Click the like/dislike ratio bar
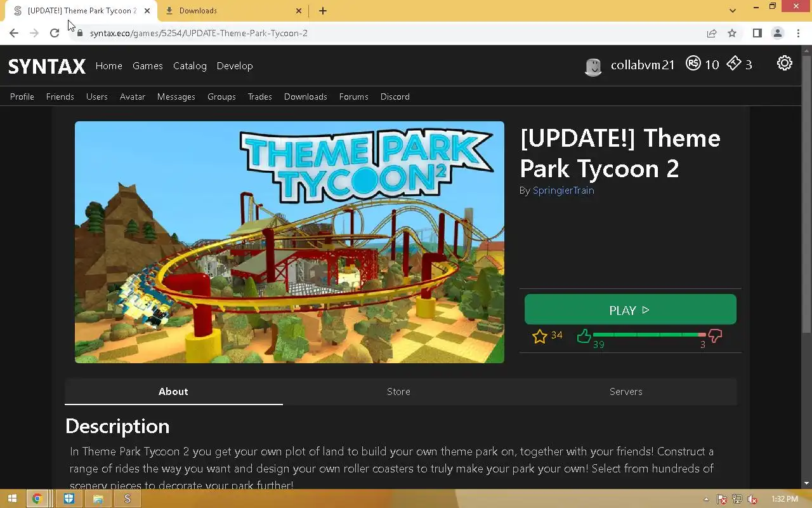Screen dimensions: 812x508 [649, 334]
